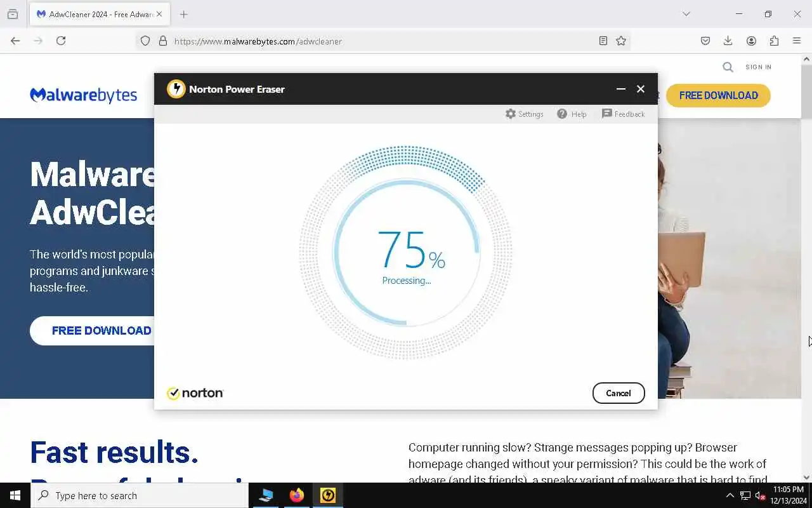Screen dimensions: 812x508
Task: Click the Processing... status text
Action: click(x=407, y=281)
